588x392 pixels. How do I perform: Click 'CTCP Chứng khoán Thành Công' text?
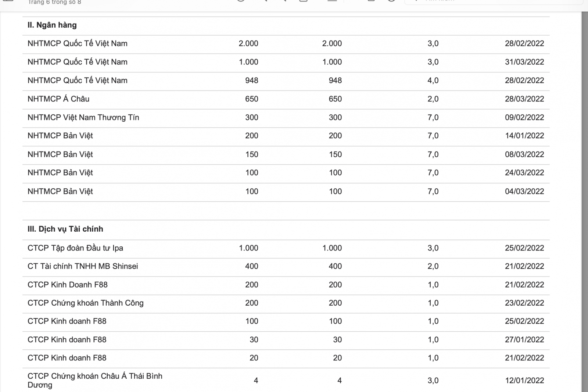pyautogui.click(x=86, y=303)
